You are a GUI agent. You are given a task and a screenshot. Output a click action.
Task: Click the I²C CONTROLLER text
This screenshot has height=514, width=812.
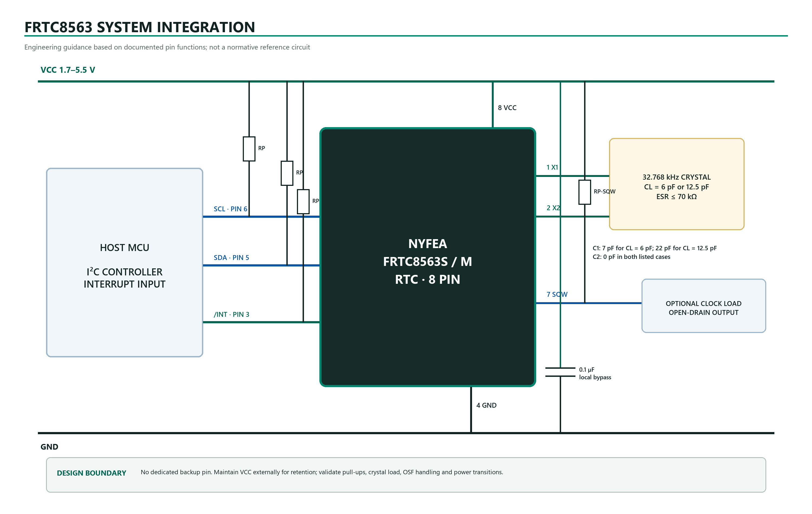pyautogui.click(x=125, y=271)
